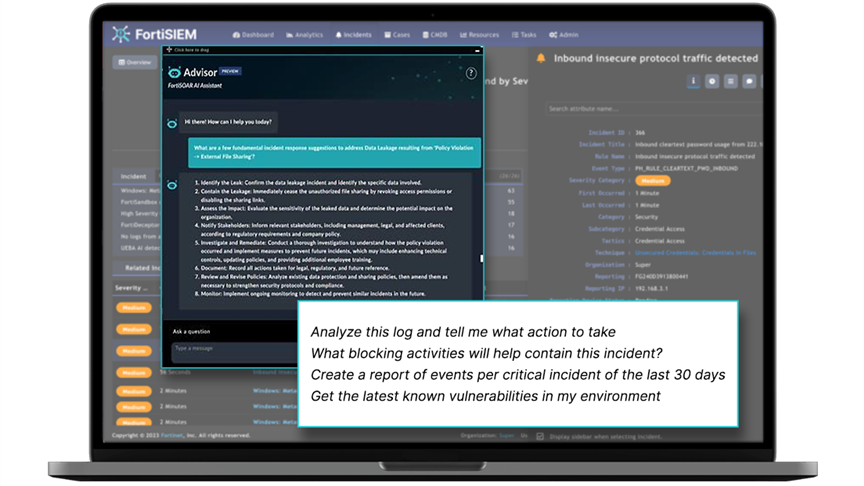This screenshot has width=864, height=486.
Task: Select the 'UEBA AI detec' incident row
Action: (x=140, y=248)
